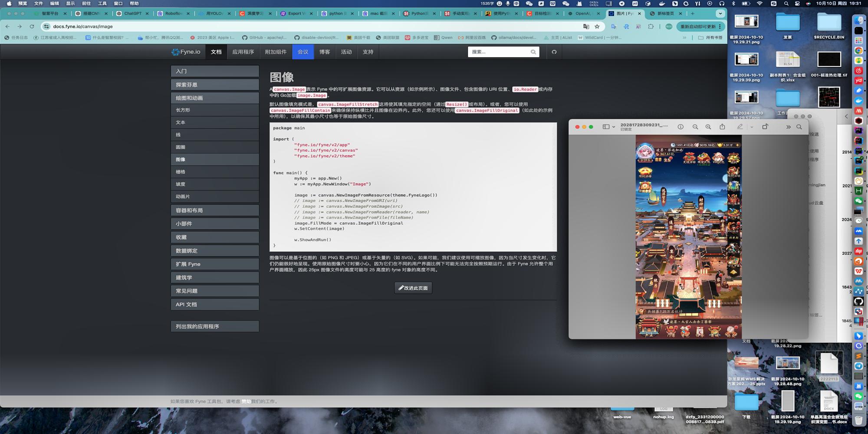Open the API 文档 sidebar item
Image resolution: width=868 pixels, height=434 pixels.
pyautogui.click(x=215, y=305)
